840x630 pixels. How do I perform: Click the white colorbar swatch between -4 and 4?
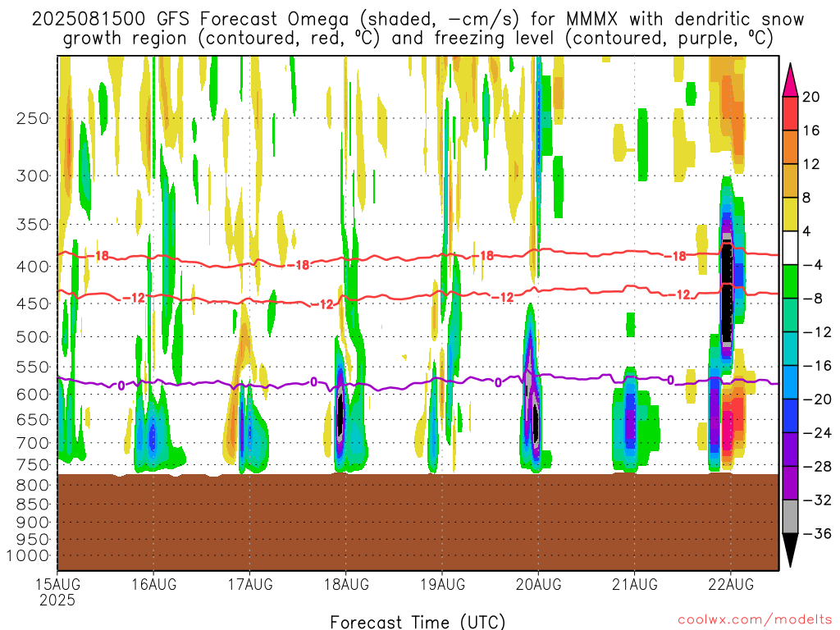(790, 248)
